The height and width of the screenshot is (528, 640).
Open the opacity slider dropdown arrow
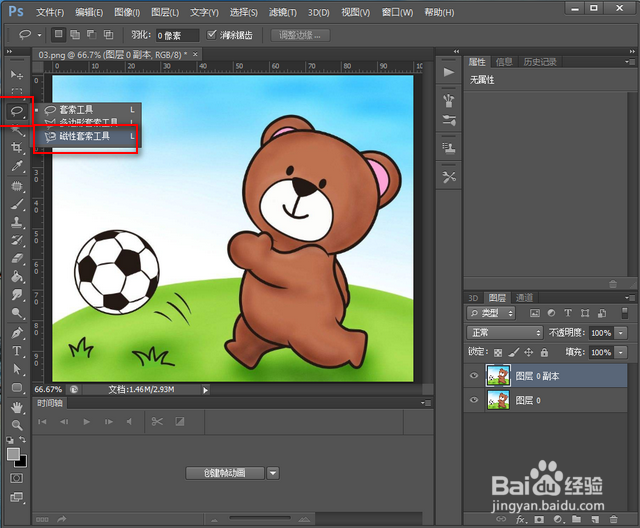pos(621,333)
